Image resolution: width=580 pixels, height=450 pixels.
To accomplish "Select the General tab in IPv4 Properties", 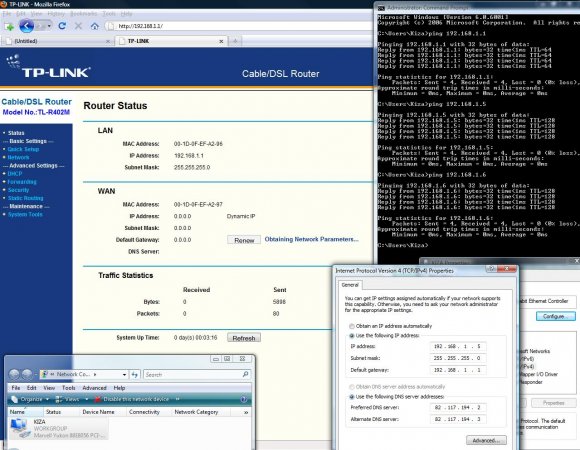I will [350, 285].
